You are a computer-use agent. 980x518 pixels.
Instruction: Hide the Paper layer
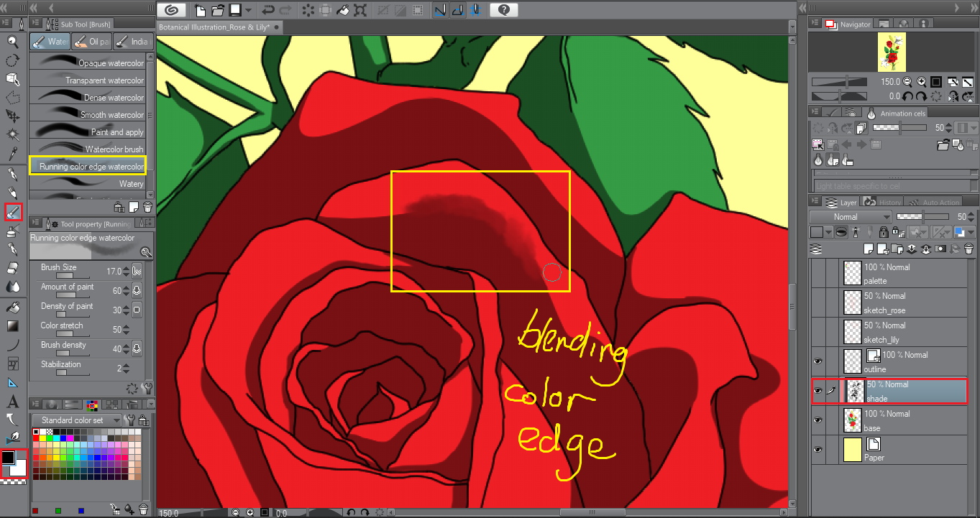click(x=818, y=450)
